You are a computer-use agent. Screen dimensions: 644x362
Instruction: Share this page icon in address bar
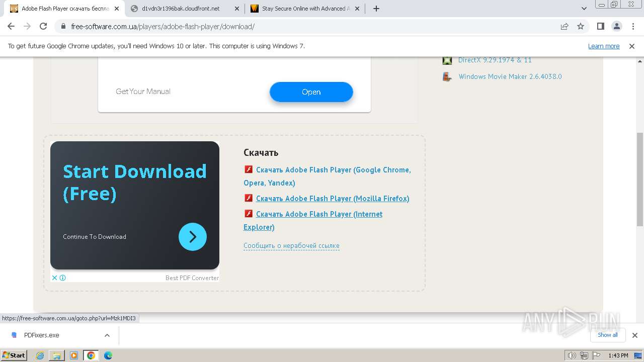click(565, 27)
